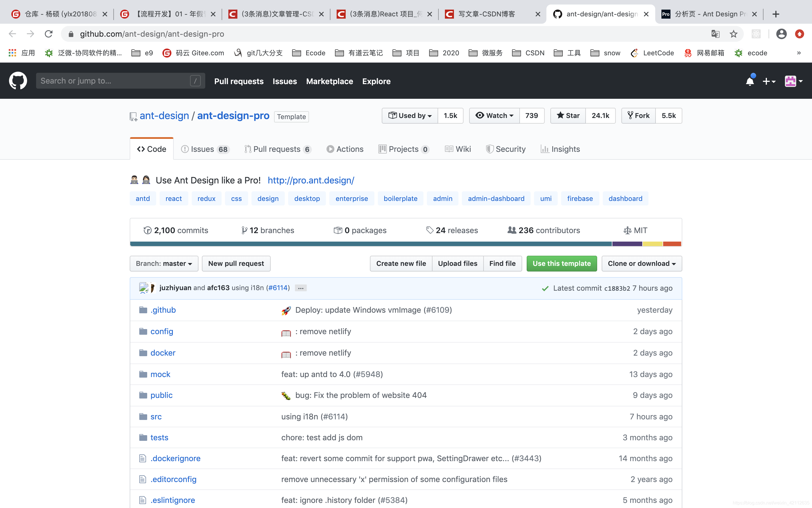Open the src folder
The image size is (812, 508).
click(156, 417)
